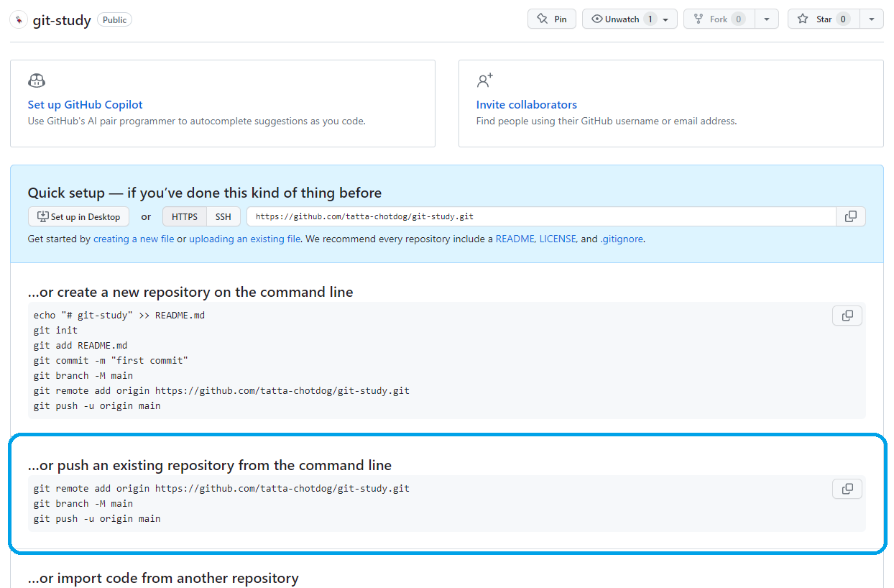This screenshot has width=894, height=588.
Task: Open the git-study repository avatar icon
Action: pos(18,19)
